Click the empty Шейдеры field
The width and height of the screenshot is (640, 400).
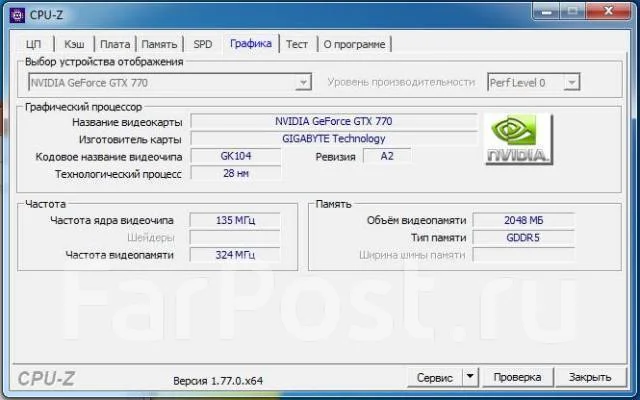click(x=235, y=238)
